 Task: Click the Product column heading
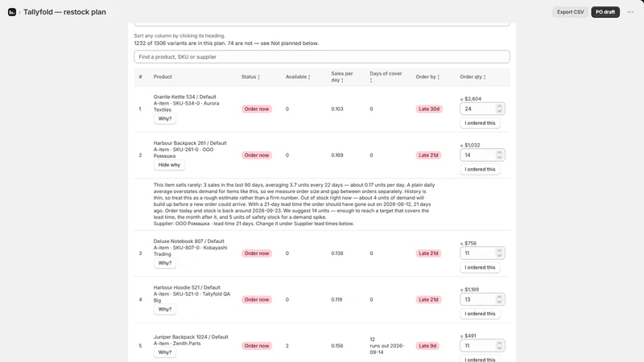[x=163, y=76]
